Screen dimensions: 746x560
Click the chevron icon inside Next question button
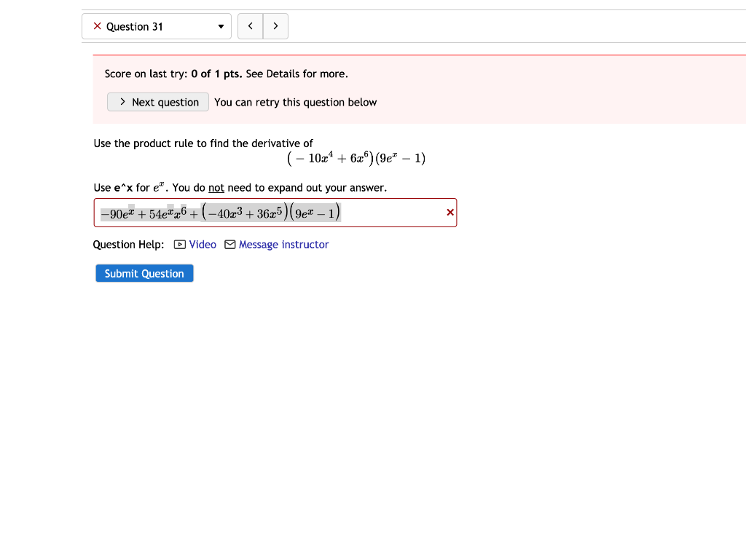tap(122, 102)
